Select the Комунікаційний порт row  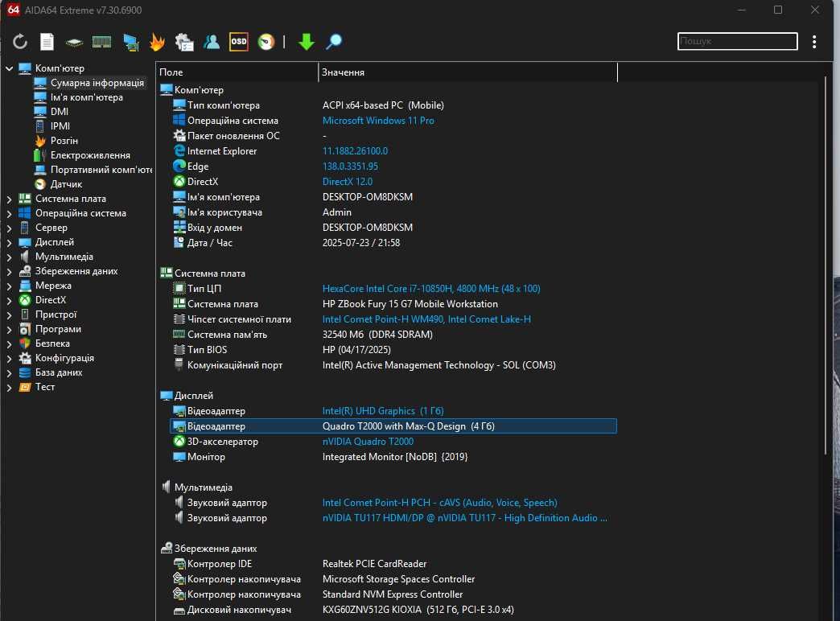pyautogui.click(x=393, y=365)
